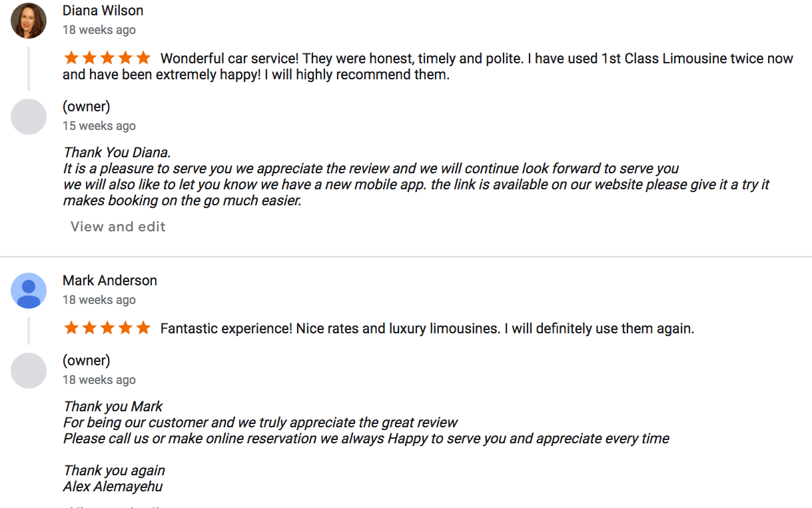Click the timestamp under Diana Wilson's name
The image size is (812, 508).
click(99, 30)
